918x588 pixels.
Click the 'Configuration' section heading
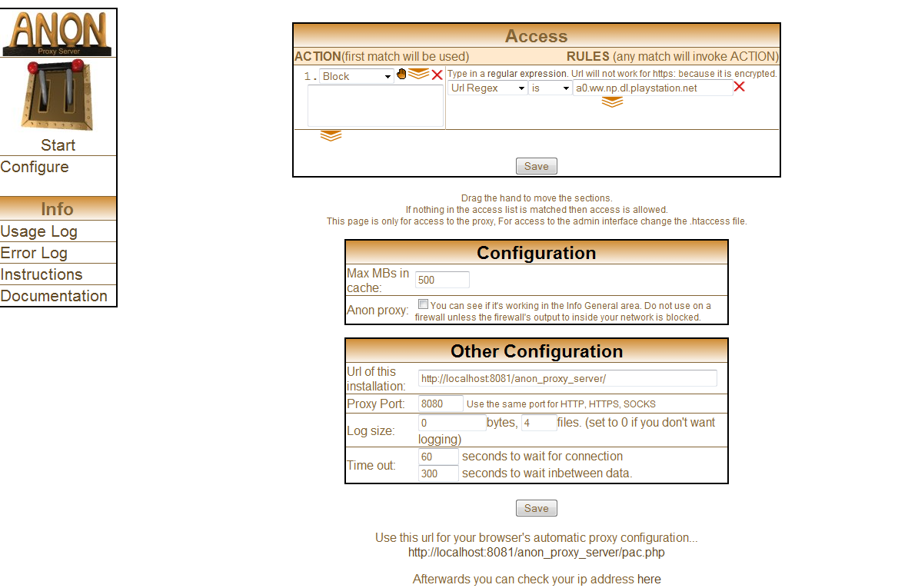537,253
